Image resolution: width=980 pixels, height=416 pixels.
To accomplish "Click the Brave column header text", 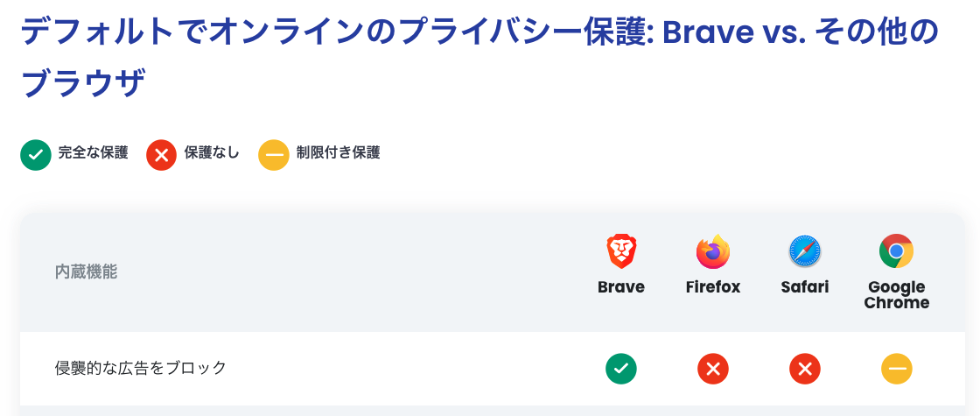I will pos(621,287).
